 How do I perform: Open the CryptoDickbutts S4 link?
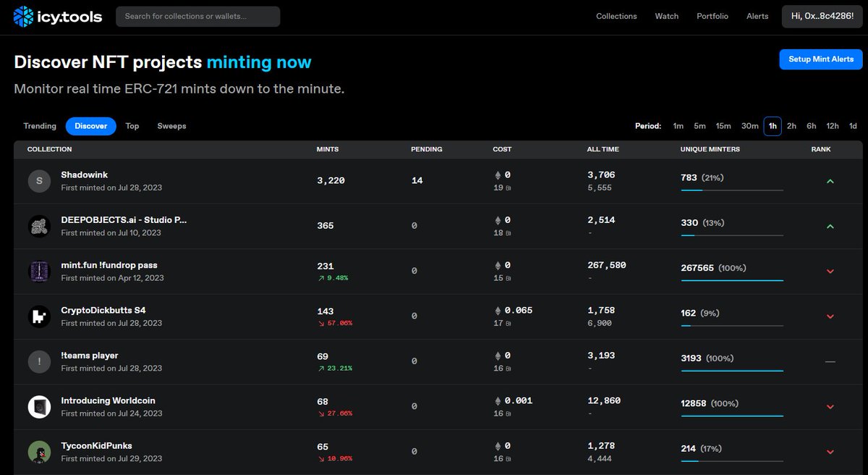(x=103, y=311)
